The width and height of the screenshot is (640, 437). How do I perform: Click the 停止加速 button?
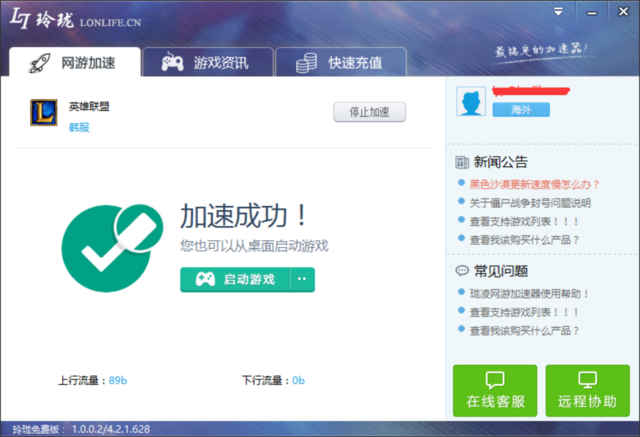[369, 112]
